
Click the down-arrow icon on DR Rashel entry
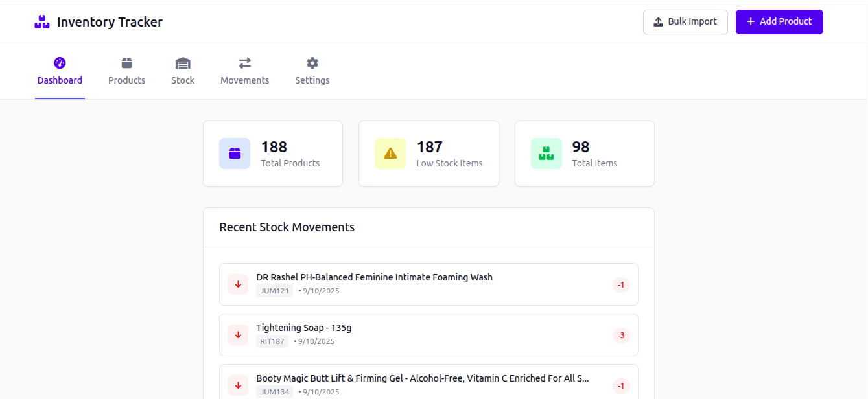tap(238, 284)
